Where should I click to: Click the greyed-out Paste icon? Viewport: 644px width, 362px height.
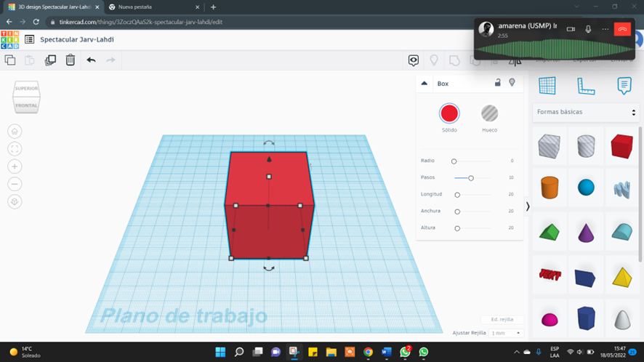tap(30, 60)
